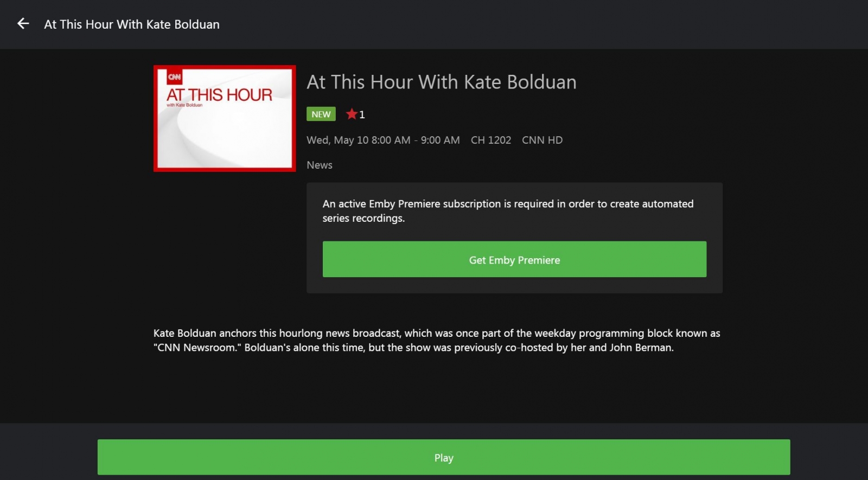Image resolution: width=868 pixels, height=480 pixels.
Task: Click the header title next to back arrow
Action: coord(132,24)
